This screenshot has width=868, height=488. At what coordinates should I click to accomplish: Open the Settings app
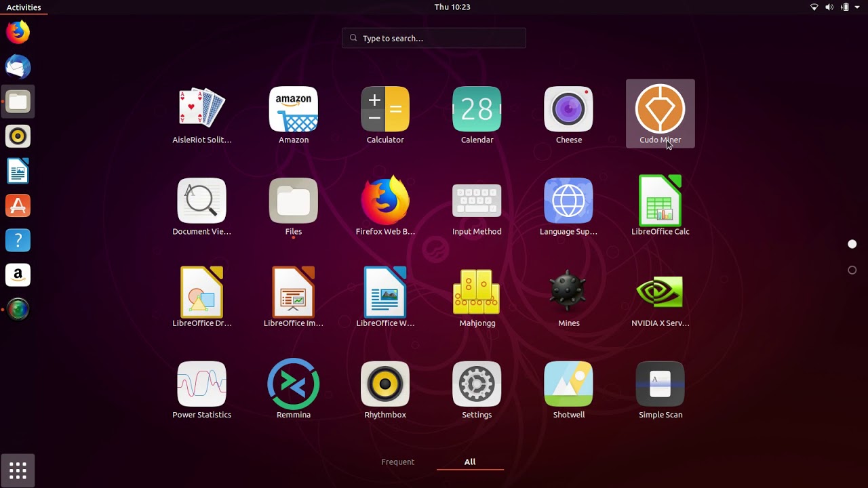477,388
